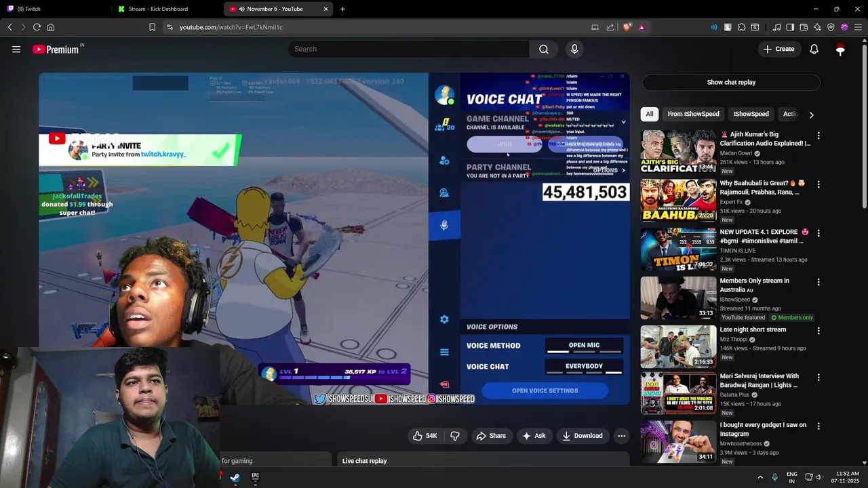Click the Download button below video
The image size is (868, 488).
pyautogui.click(x=582, y=436)
